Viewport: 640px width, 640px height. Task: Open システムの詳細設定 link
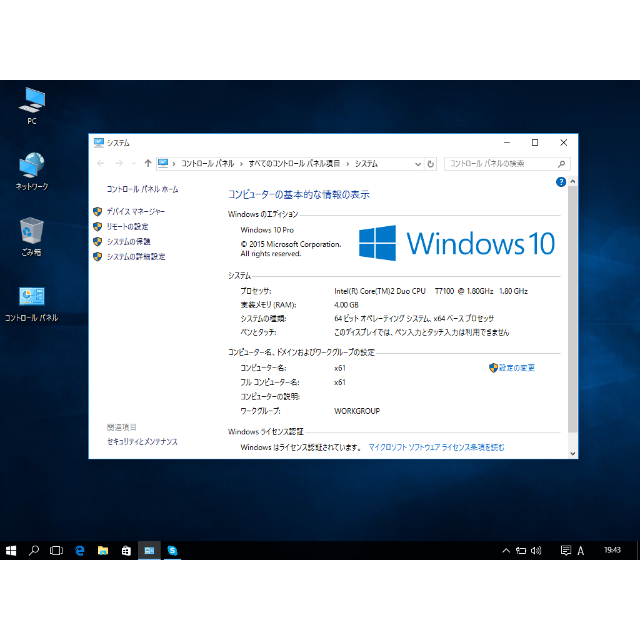pos(136,257)
